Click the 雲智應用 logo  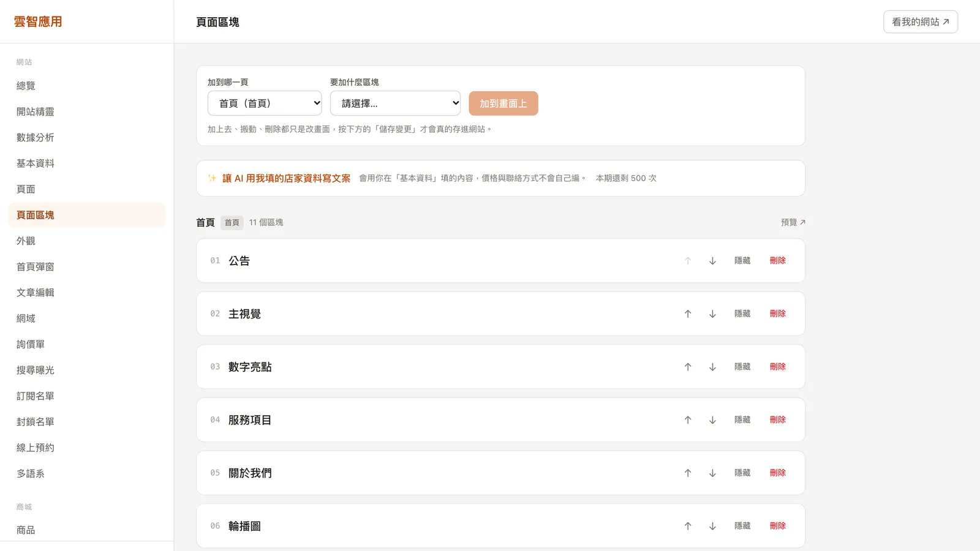(x=38, y=21)
